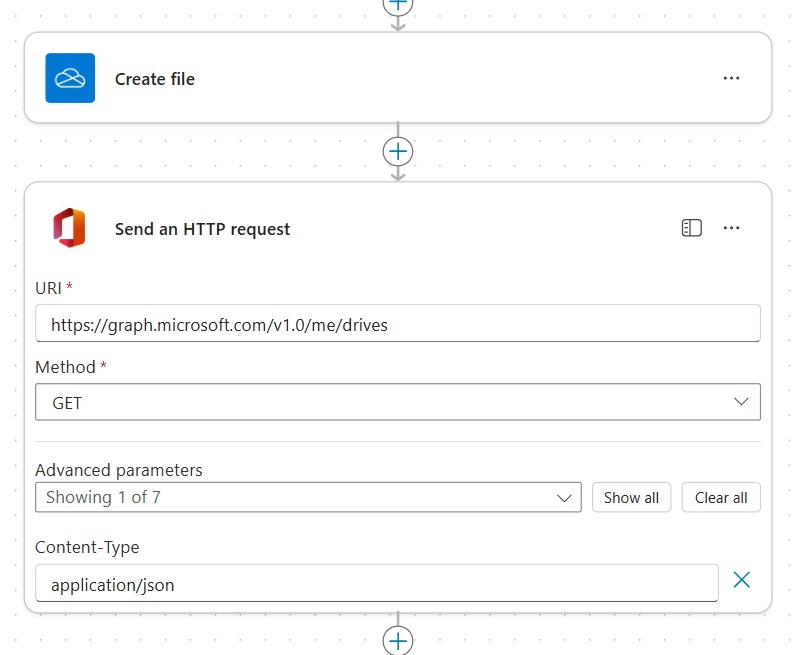Remove the Content-Type parameter with X
Image resolution: width=800 pixels, height=655 pixels.
tap(741, 580)
